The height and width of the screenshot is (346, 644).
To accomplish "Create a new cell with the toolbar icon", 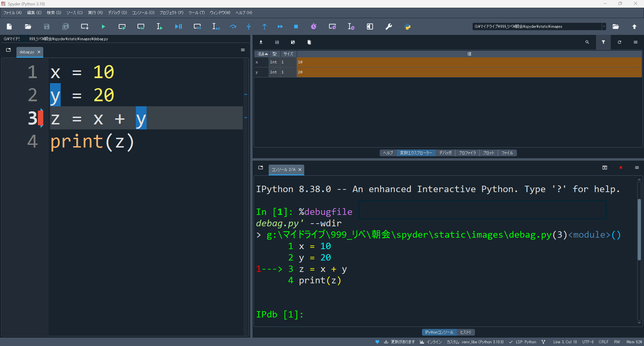I will click(84, 26).
